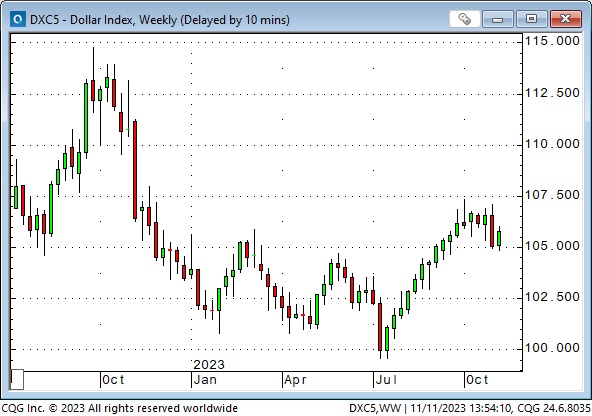Screen dimensions: 592x416
Task: Maximize the Dollar Index chart window
Action: tap(531, 19)
